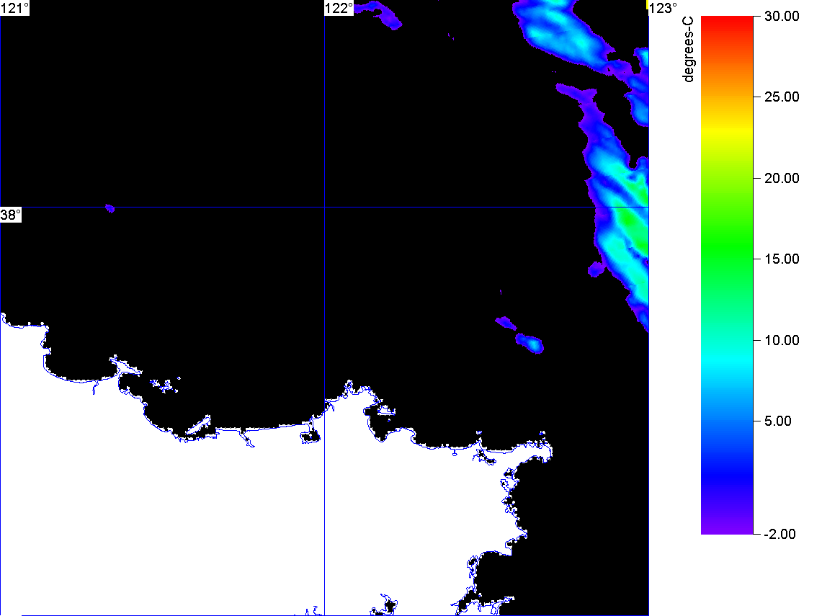This screenshot has height=616, width=840.
Task: Click the 15.00 colorbar tick value
Action: 782,259
